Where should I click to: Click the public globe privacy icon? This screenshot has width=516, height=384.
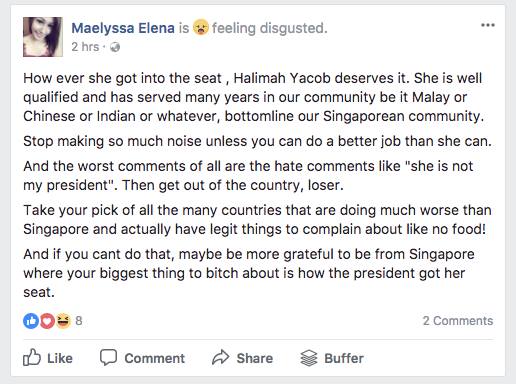pos(115,47)
